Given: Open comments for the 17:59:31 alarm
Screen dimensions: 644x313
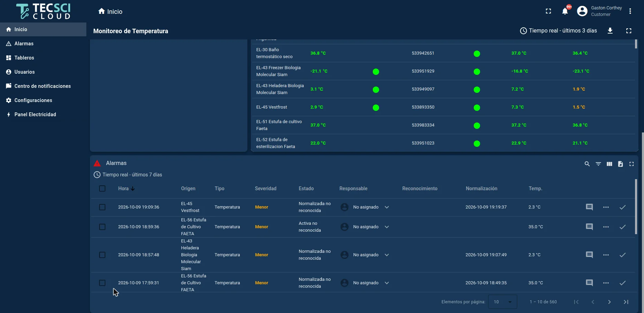Looking at the screenshot, I should pos(589,283).
